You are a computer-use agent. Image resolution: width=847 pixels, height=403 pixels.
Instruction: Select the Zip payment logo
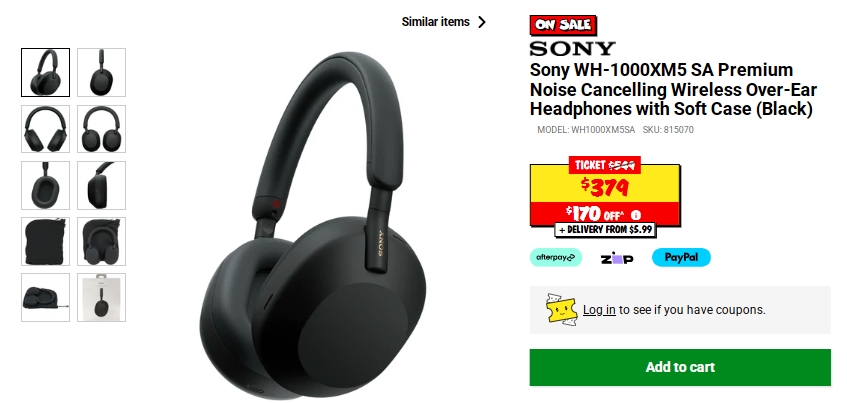click(617, 258)
